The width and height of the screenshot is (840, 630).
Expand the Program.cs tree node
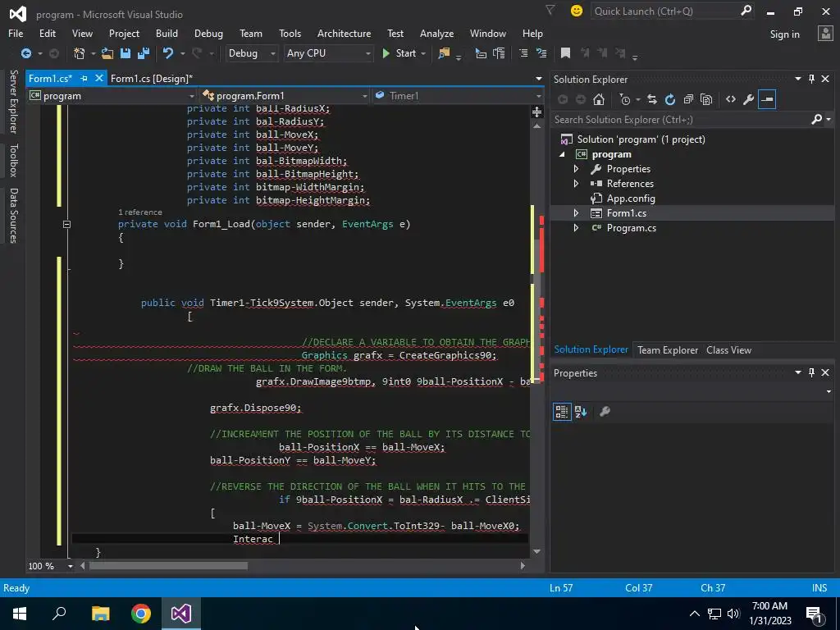576,228
